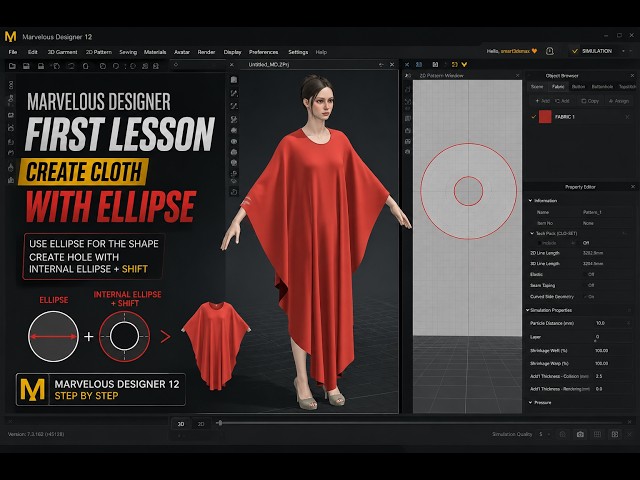Click the grid icon next to the camera
The image size is (640, 480).
point(597,434)
